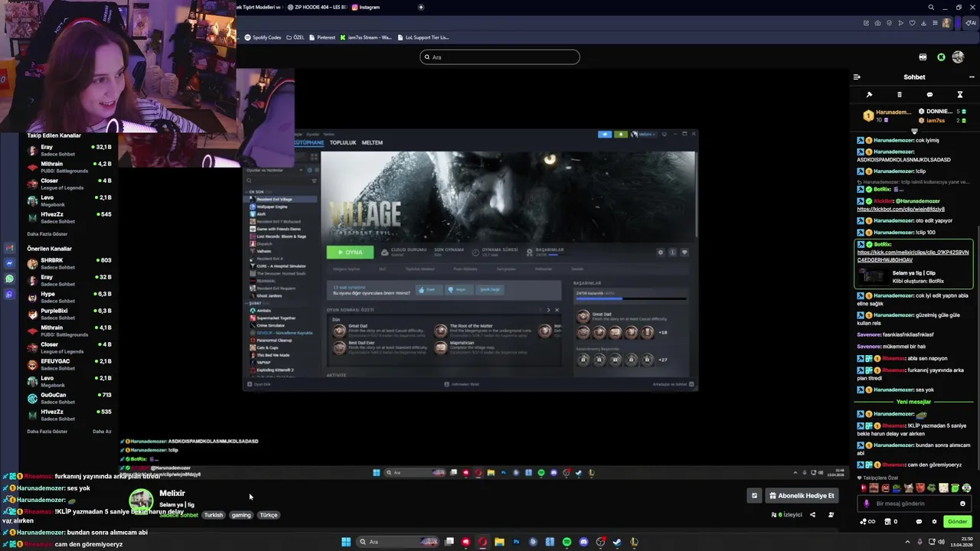Click the 'Türkçe' stream tag

(x=269, y=515)
